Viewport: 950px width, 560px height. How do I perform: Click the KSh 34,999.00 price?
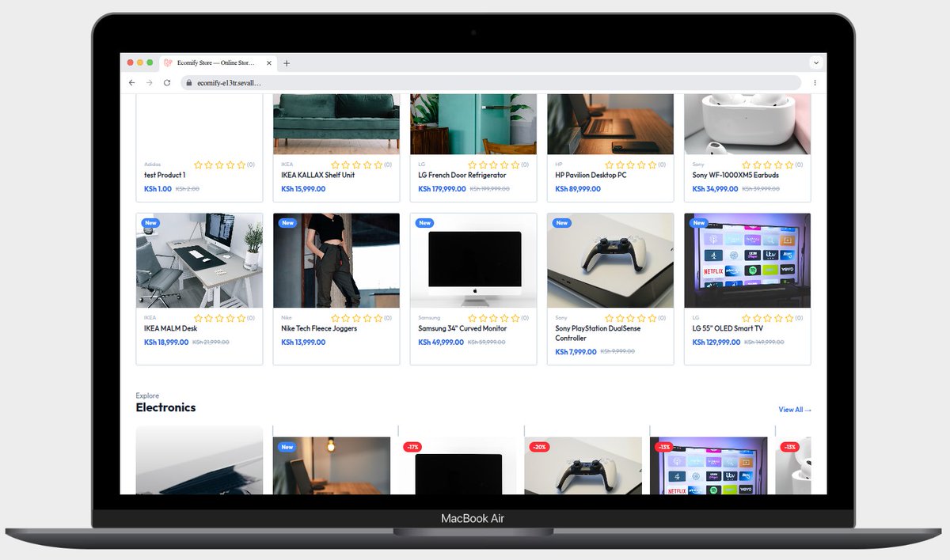tap(715, 189)
